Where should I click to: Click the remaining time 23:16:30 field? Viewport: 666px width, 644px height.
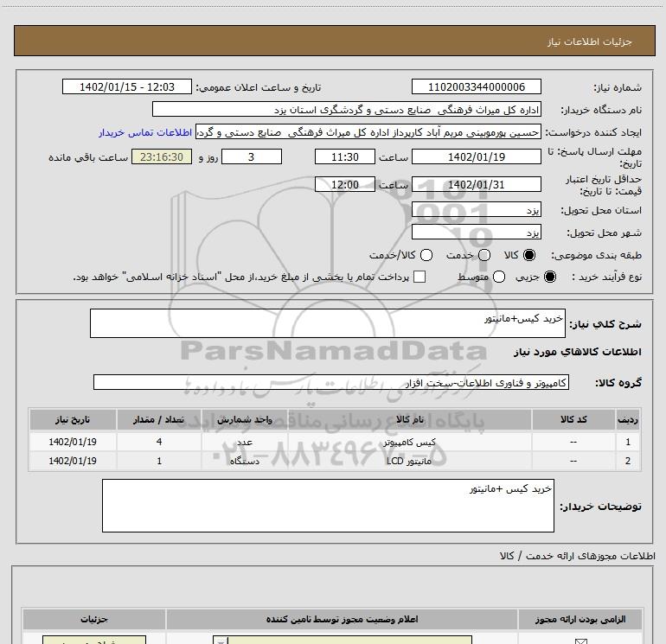click(162, 156)
